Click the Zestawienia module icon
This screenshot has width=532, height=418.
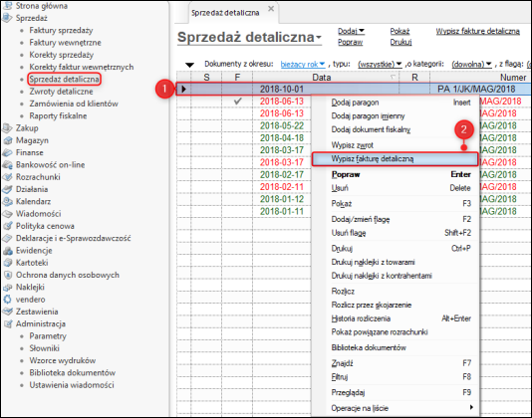click(x=7, y=312)
